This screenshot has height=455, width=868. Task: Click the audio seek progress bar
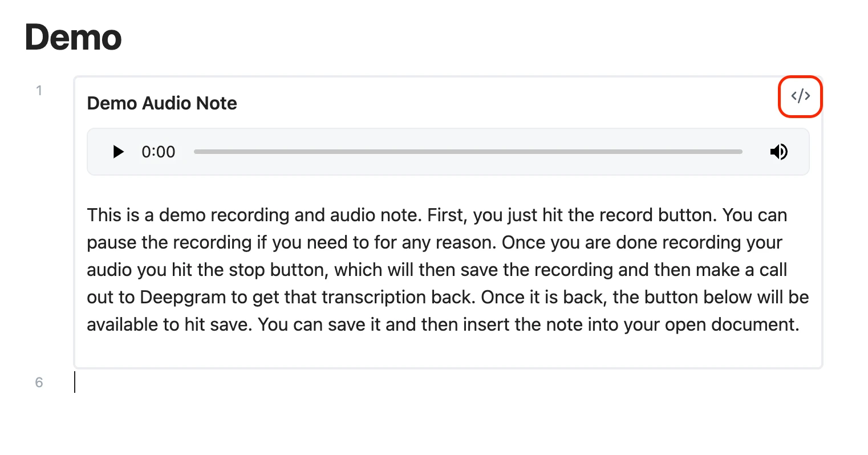click(x=468, y=152)
